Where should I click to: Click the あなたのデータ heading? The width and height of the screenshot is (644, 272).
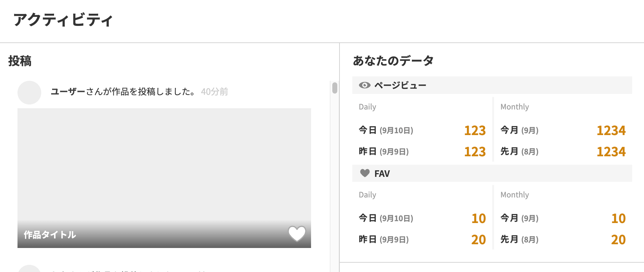(x=393, y=61)
